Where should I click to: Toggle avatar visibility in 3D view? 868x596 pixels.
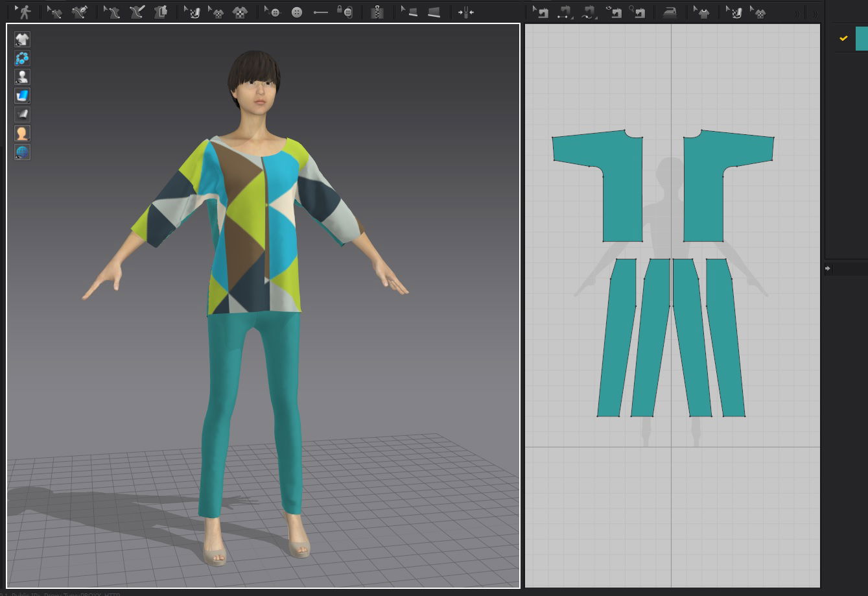(22, 77)
